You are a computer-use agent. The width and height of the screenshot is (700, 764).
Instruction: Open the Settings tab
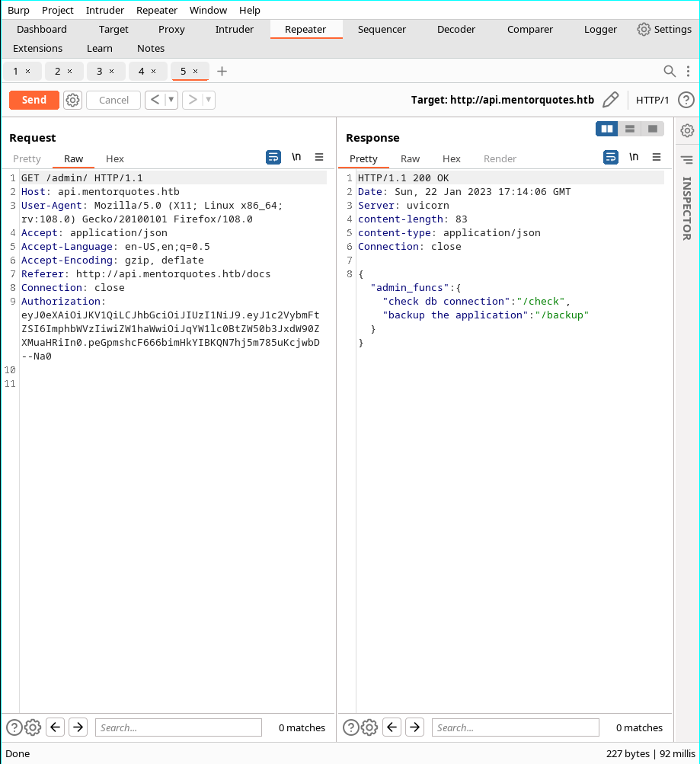tap(664, 29)
